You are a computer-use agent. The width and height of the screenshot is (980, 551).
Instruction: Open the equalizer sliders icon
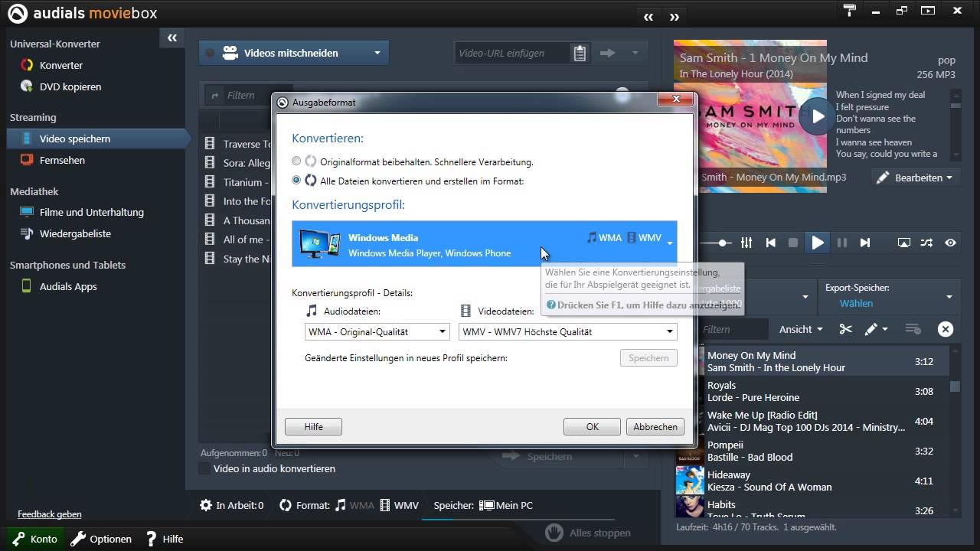[746, 243]
